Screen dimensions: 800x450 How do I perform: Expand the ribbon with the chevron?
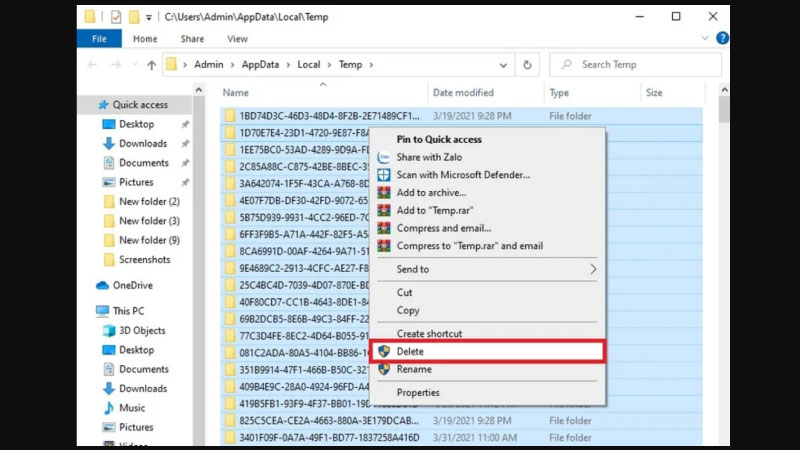706,39
